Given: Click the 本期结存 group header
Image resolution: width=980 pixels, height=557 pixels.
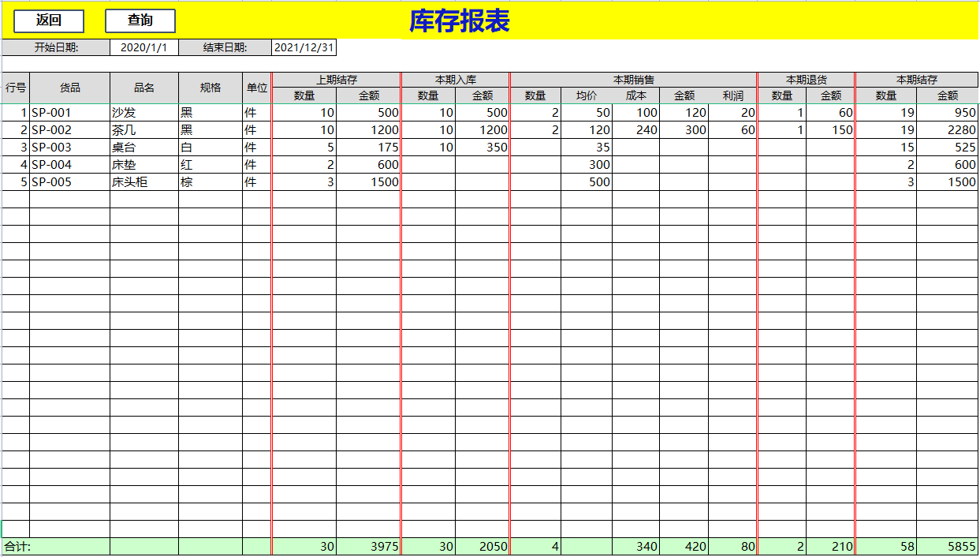Looking at the screenshot, I should (917, 80).
